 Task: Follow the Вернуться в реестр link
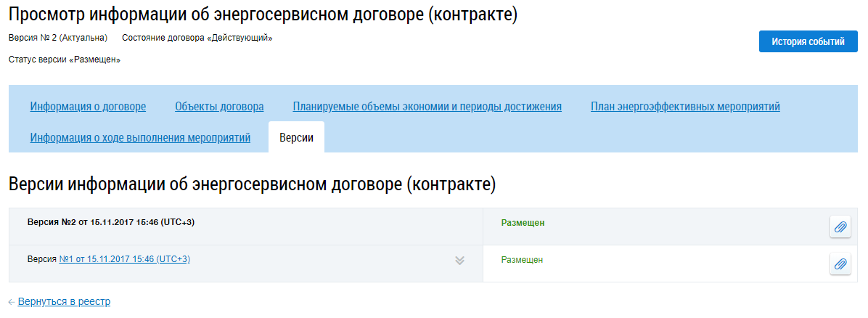[64, 301]
